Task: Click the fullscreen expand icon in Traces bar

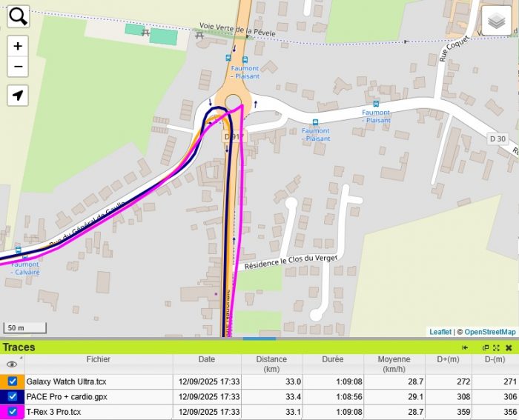Action: 496,347
